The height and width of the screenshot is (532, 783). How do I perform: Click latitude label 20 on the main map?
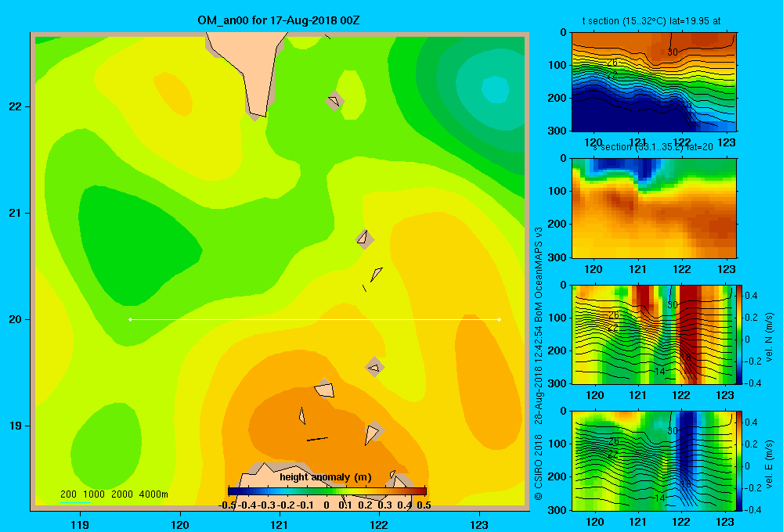coord(16,319)
